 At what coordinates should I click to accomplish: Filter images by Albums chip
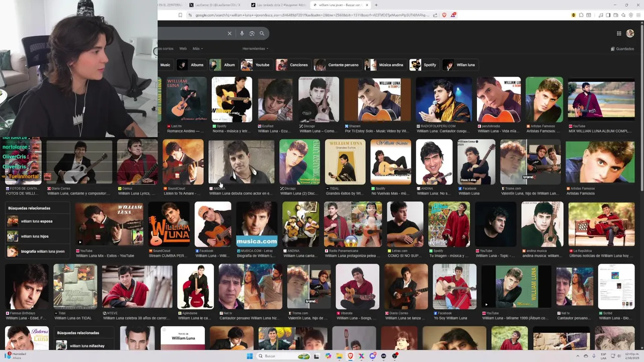point(191,65)
